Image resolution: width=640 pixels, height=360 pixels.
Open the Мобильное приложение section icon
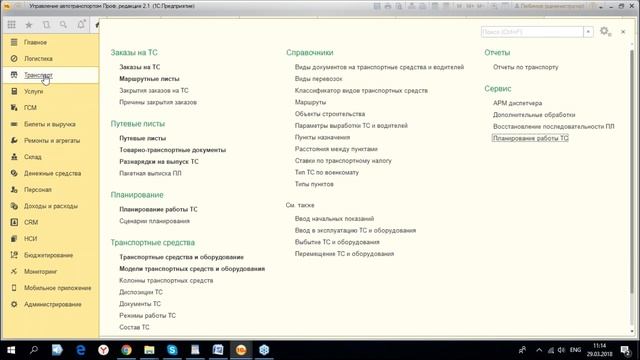[x=14, y=288]
